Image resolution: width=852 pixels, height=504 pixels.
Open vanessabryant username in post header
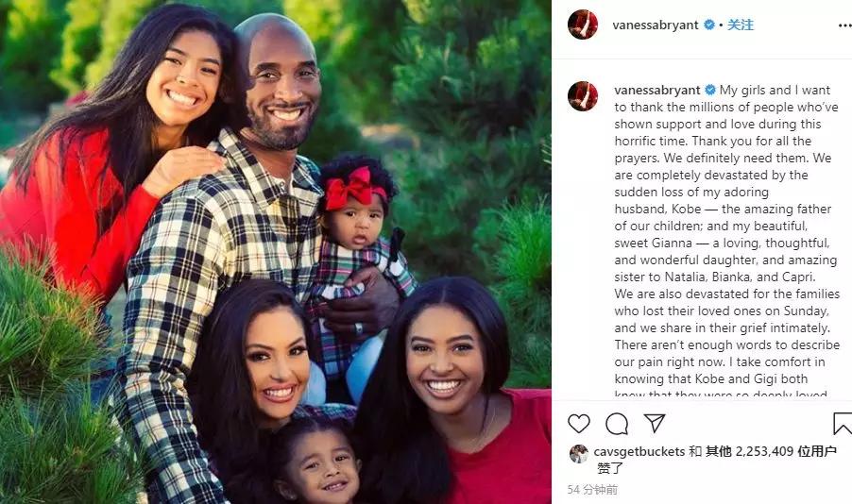coord(656,25)
